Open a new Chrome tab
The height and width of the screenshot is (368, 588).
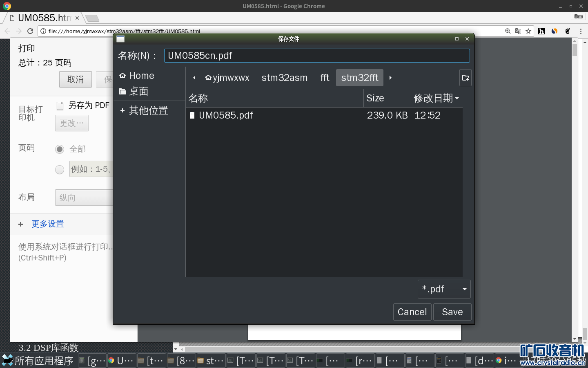click(92, 18)
